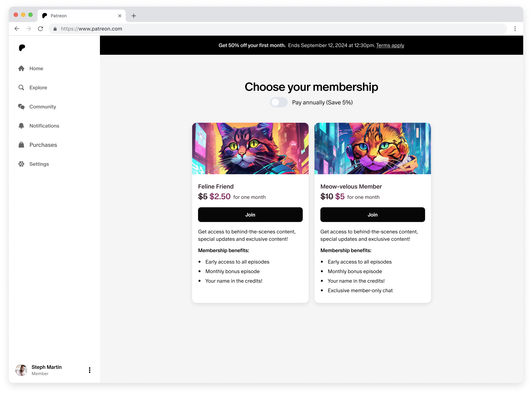Open a new browser tab
The height and width of the screenshot is (394, 532).
[x=134, y=16]
